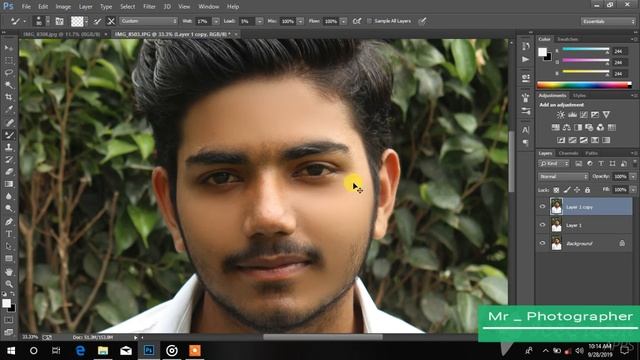This screenshot has width=640, height=360.
Task: Toggle Quick Mask mode
Action: [9, 320]
